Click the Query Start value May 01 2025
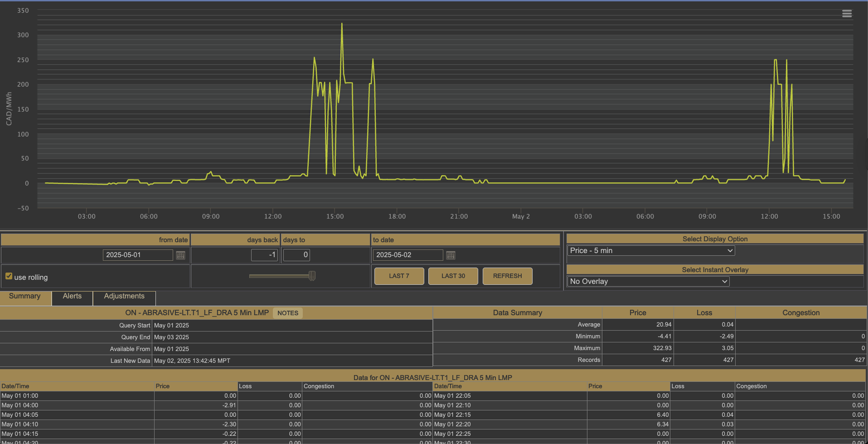The image size is (868, 444). 171,326
